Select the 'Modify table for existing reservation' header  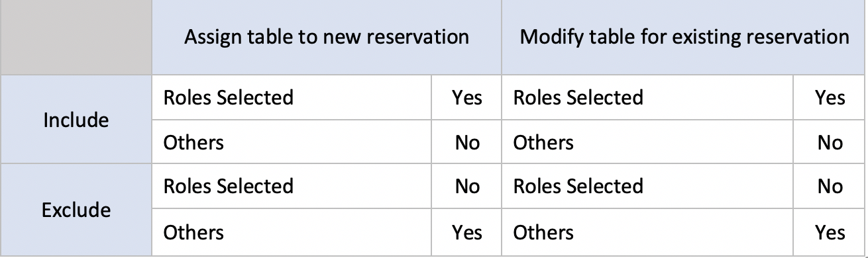point(684,36)
